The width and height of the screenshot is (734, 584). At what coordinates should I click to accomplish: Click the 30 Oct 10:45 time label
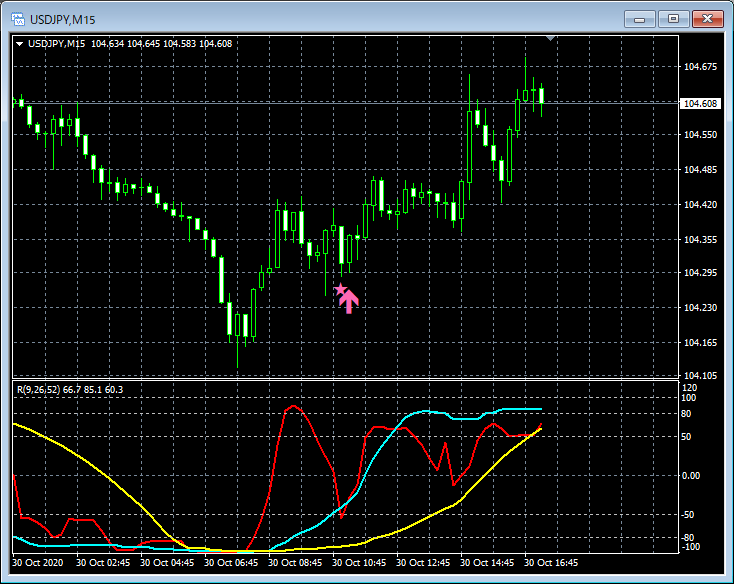tap(359, 562)
